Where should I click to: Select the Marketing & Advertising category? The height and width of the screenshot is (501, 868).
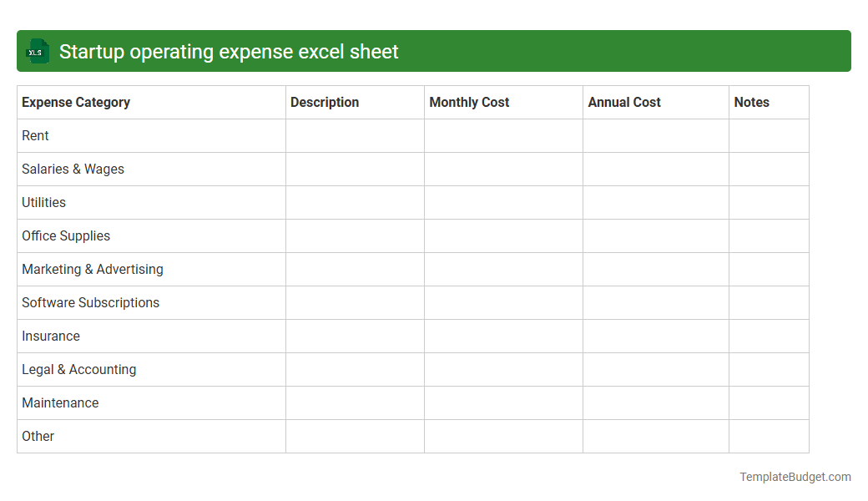[93, 269]
